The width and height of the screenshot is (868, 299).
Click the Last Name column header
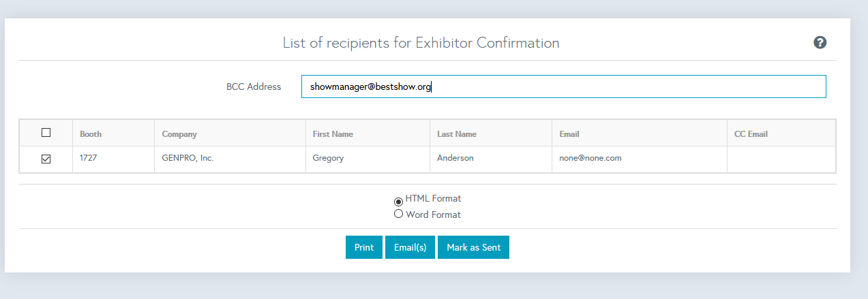[x=457, y=134]
